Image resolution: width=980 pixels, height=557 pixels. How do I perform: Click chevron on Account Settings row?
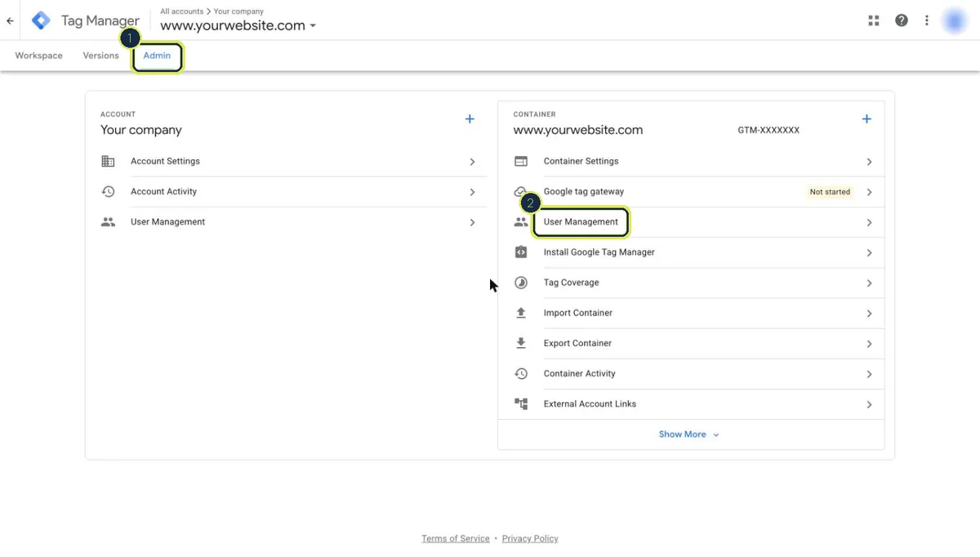point(472,162)
